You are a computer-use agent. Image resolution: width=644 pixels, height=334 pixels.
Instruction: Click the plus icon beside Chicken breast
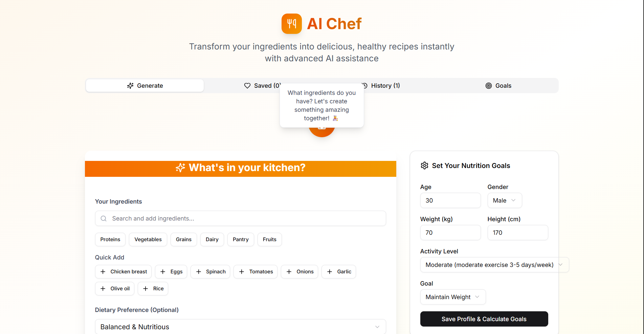tap(103, 272)
